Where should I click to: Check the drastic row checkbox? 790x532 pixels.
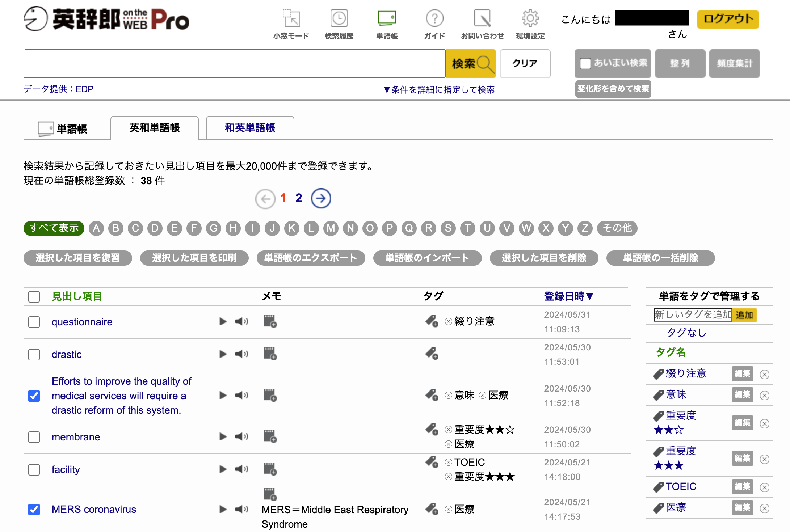point(34,355)
